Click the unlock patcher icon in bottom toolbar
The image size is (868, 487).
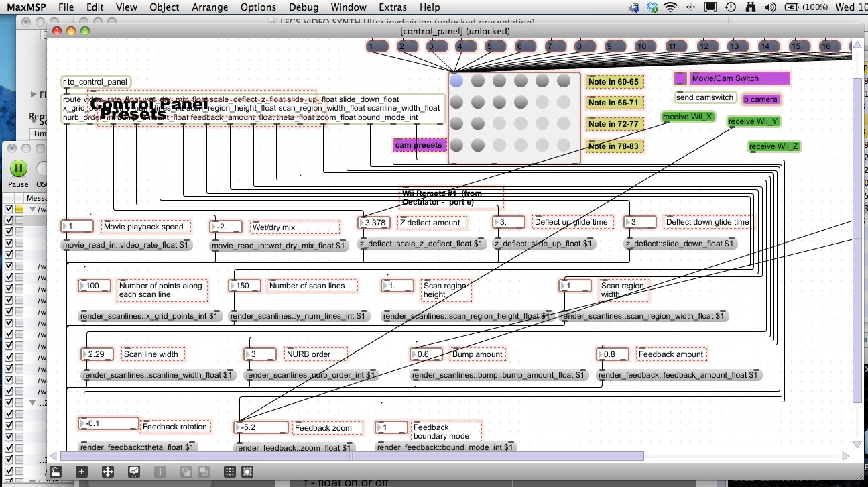point(56,472)
